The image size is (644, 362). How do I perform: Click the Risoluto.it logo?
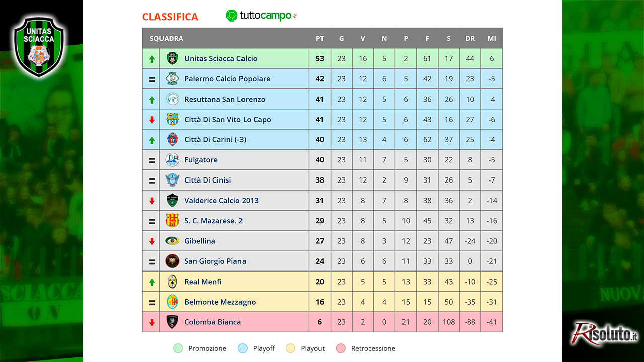point(604,334)
